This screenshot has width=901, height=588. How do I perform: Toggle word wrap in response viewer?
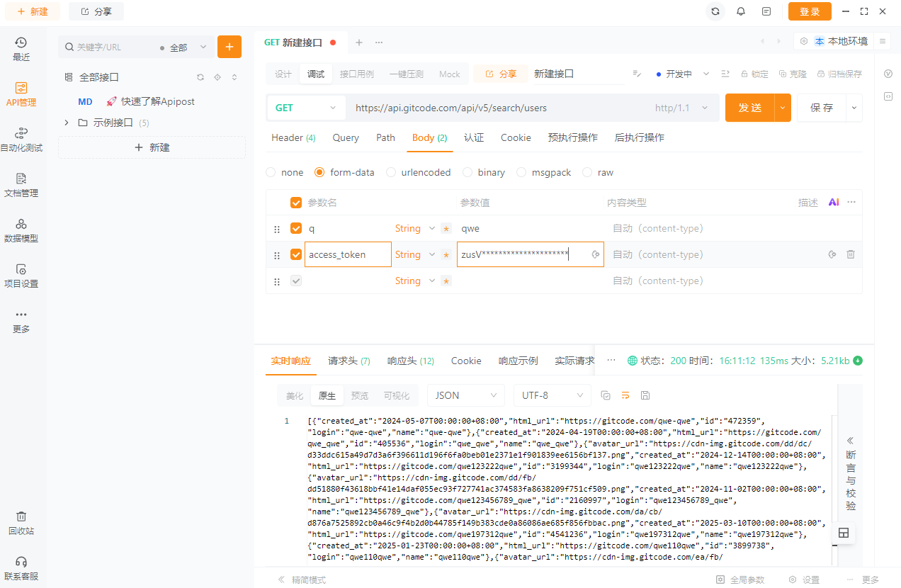click(x=625, y=395)
